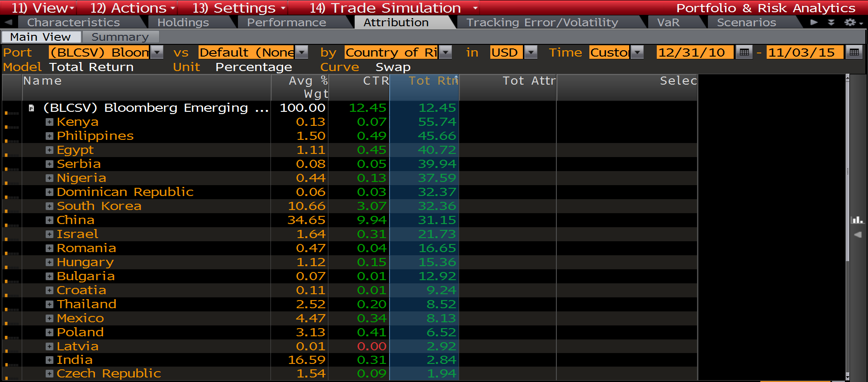Open the Port portfolio dropdown
The width and height of the screenshot is (868, 382).
pyautogui.click(x=157, y=53)
